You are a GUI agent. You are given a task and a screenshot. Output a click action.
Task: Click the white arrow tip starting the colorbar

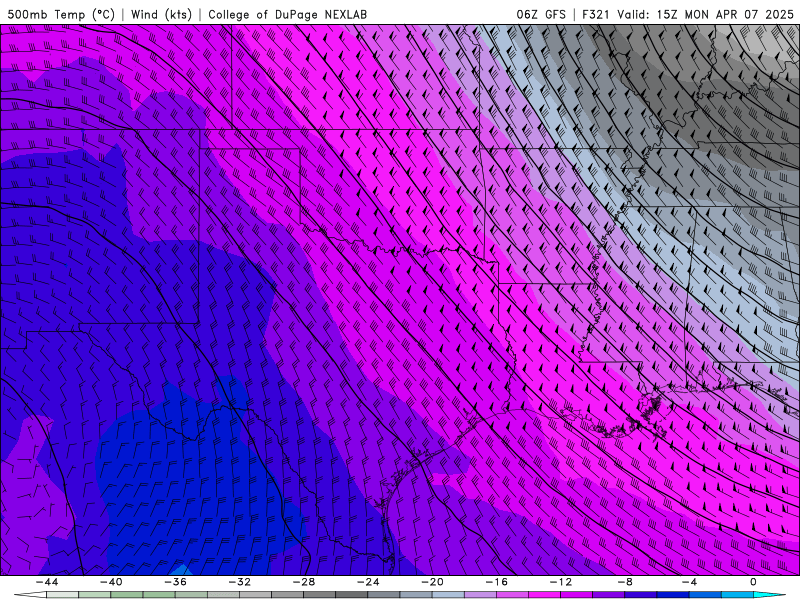tap(31, 595)
